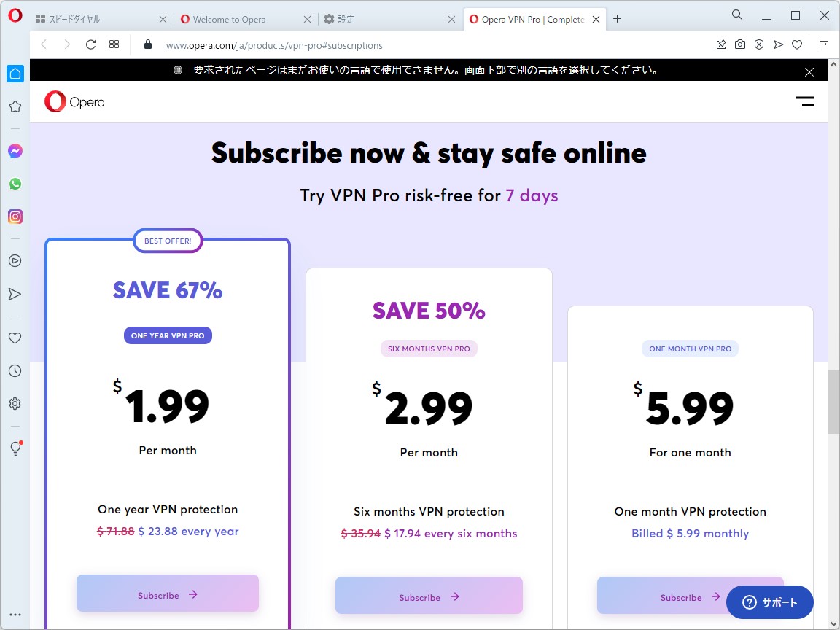Open the サポート support button
Viewport: 840px width, 630px height.
click(769, 602)
